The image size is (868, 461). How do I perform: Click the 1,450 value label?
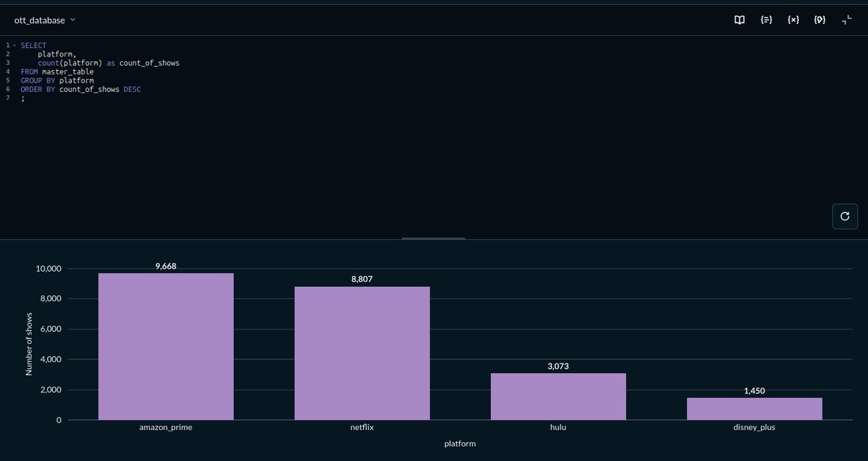754,391
